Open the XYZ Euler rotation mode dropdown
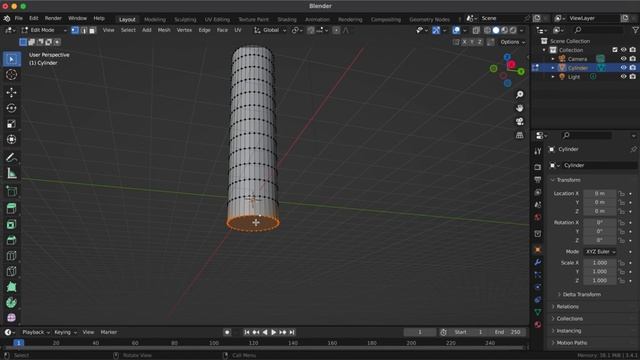Screen dimensions: 640x360 tap(600, 252)
